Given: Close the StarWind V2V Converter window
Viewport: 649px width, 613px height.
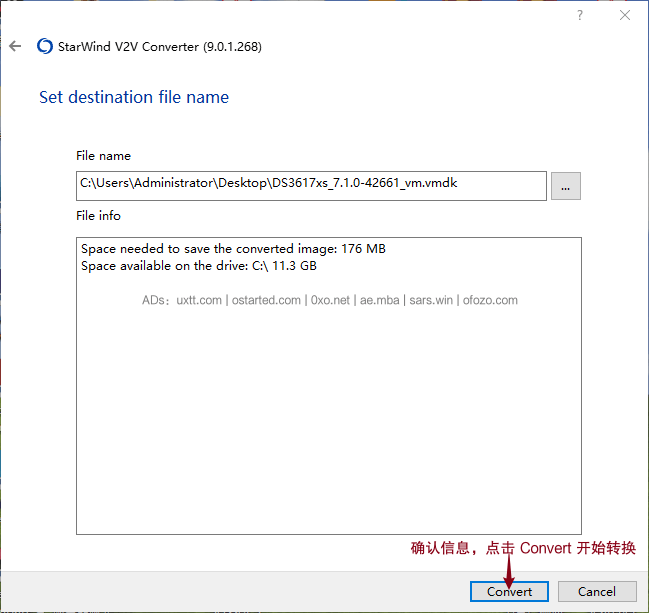Looking at the screenshot, I should [625, 15].
